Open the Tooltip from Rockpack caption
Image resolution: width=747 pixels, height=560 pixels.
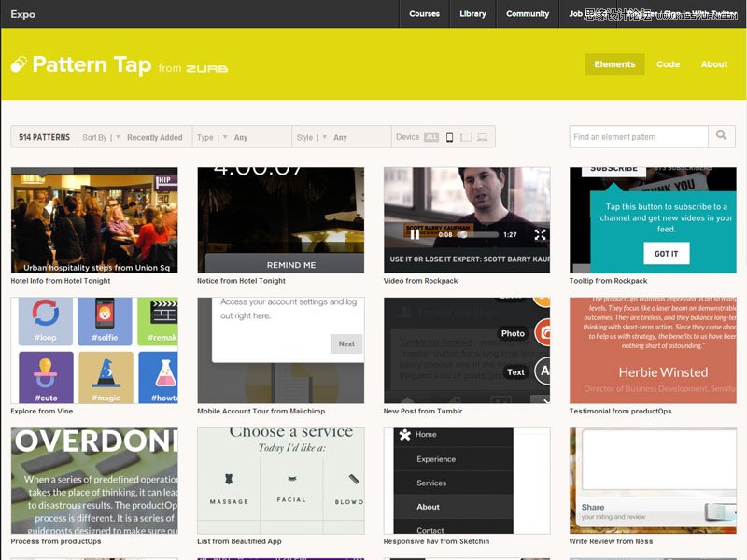[x=609, y=281]
